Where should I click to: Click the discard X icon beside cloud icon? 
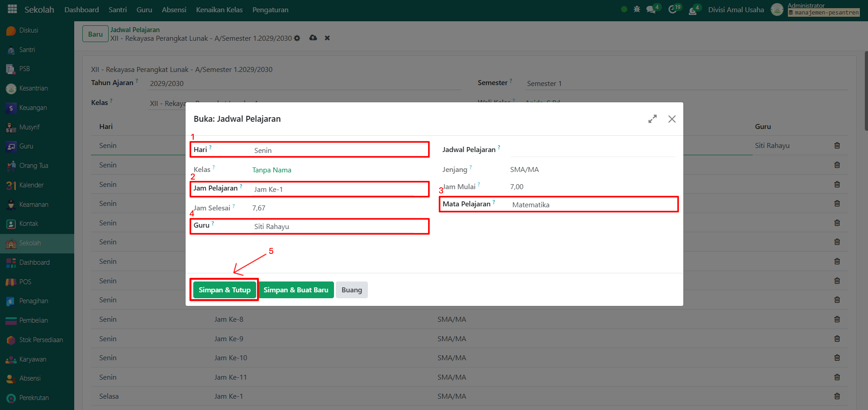pos(327,38)
